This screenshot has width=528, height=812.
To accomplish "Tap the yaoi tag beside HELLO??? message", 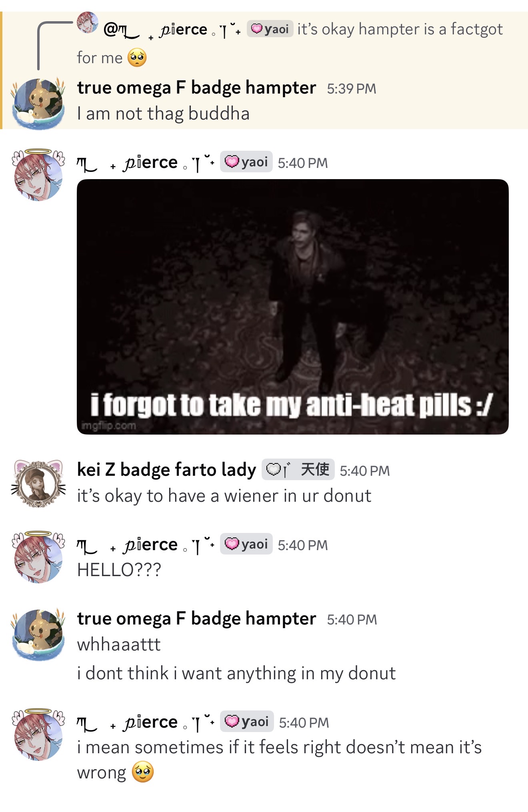I will [246, 544].
